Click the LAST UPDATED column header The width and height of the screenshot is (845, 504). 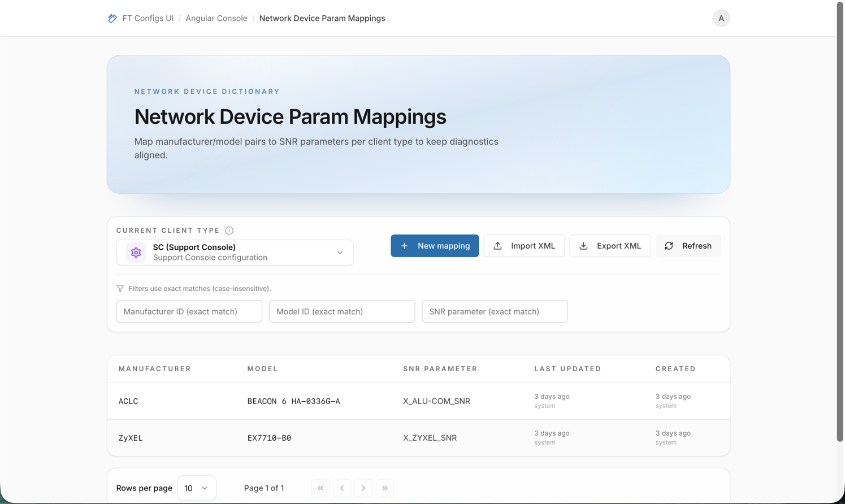(567, 369)
